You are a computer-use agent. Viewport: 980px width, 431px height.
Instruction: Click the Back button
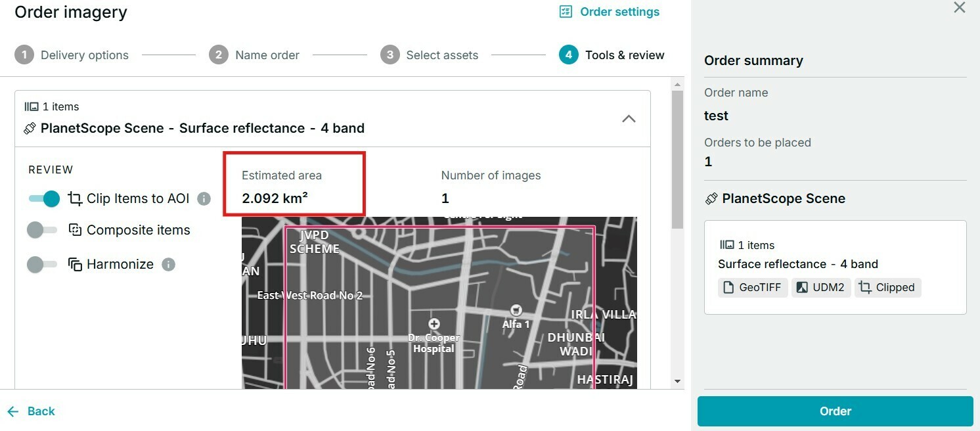(31, 411)
